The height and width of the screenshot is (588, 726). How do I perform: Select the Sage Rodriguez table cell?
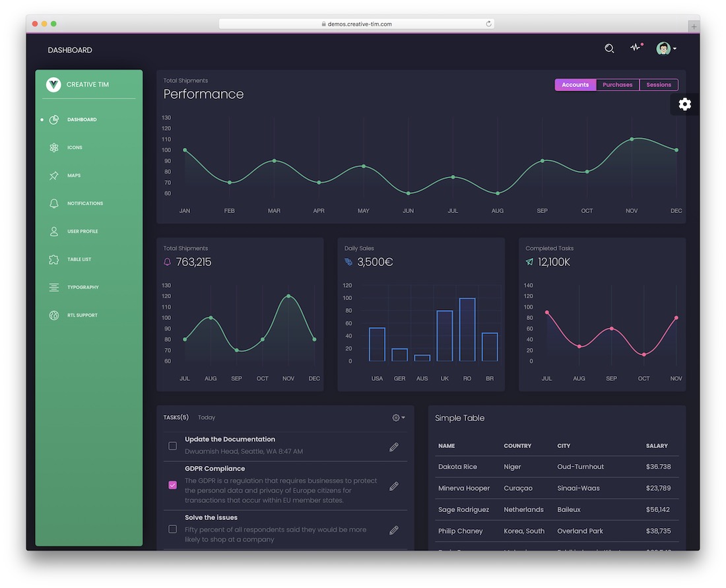point(463,509)
